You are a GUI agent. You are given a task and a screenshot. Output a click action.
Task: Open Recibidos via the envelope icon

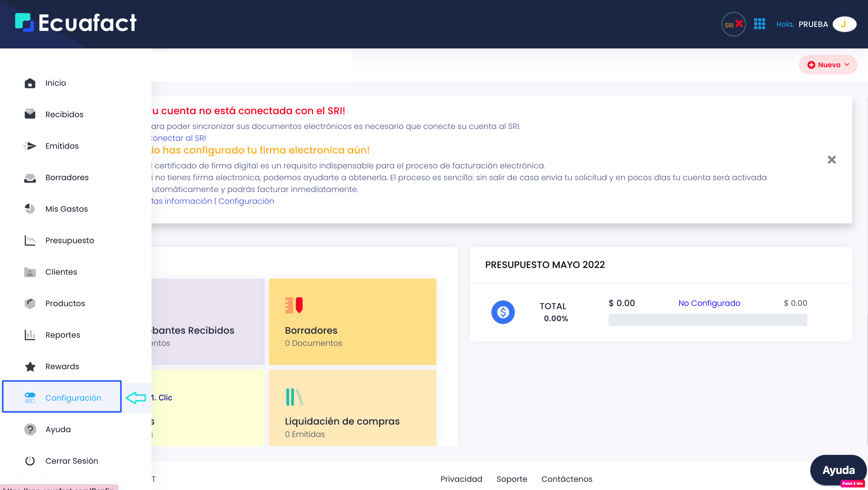click(30, 114)
